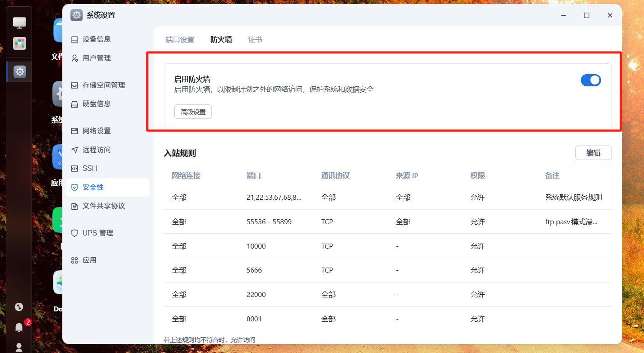Open 远程访问 settings
This screenshot has width=644, height=353.
click(x=107, y=150)
